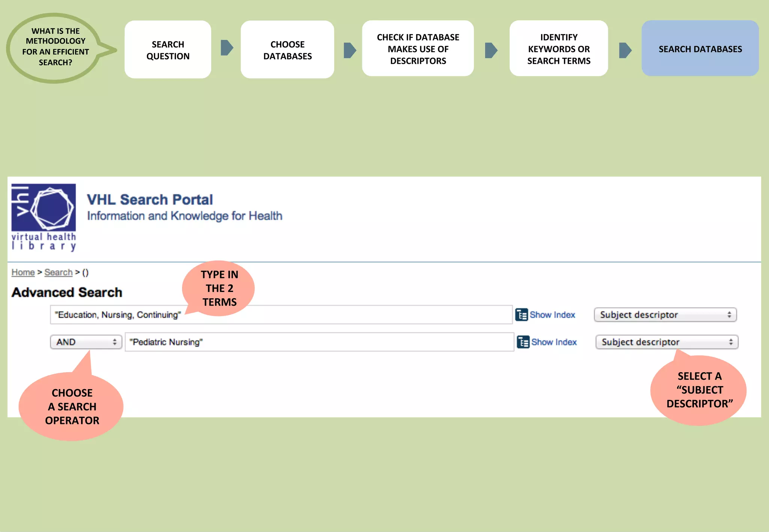Select the CHOOSE DATABASES step box
Image resolution: width=769 pixels, height=532 pixels.
pos(287,50)
